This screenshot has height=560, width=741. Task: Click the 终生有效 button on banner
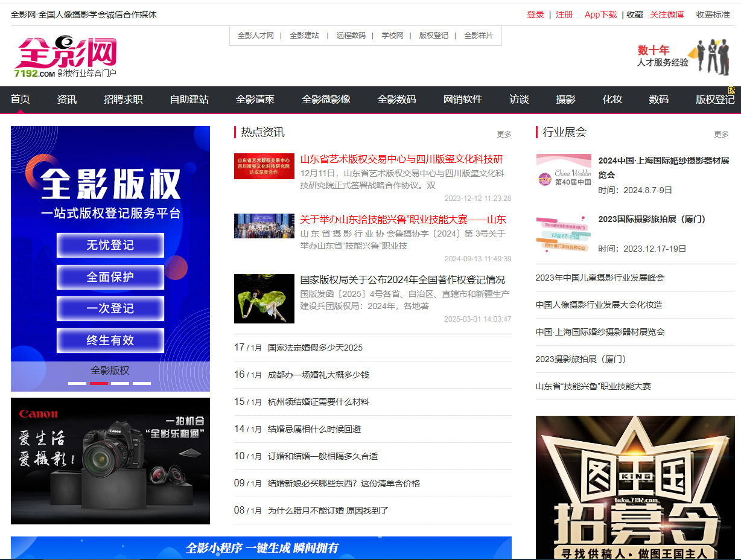110,340
